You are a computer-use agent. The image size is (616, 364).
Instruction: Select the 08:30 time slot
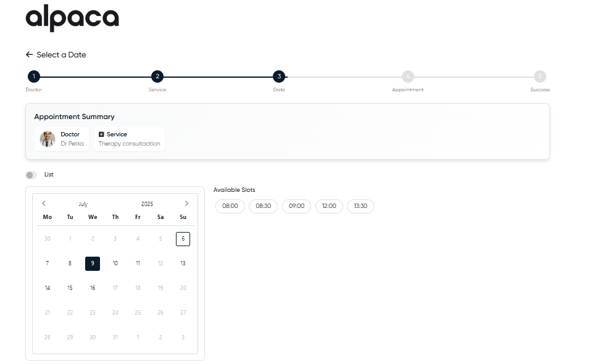[264, 206]
